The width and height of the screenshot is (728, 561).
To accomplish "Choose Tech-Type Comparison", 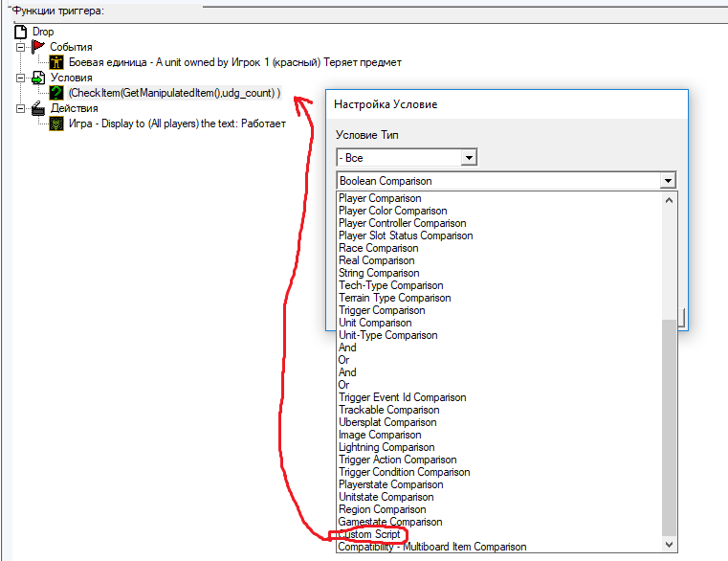I will (391, 285).
